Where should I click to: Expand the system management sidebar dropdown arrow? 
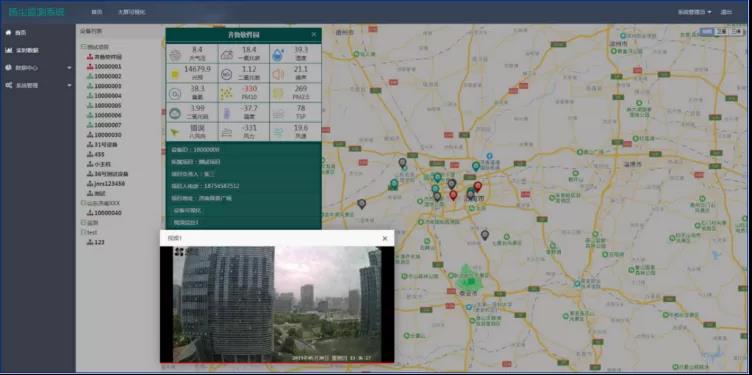[70, 85]
